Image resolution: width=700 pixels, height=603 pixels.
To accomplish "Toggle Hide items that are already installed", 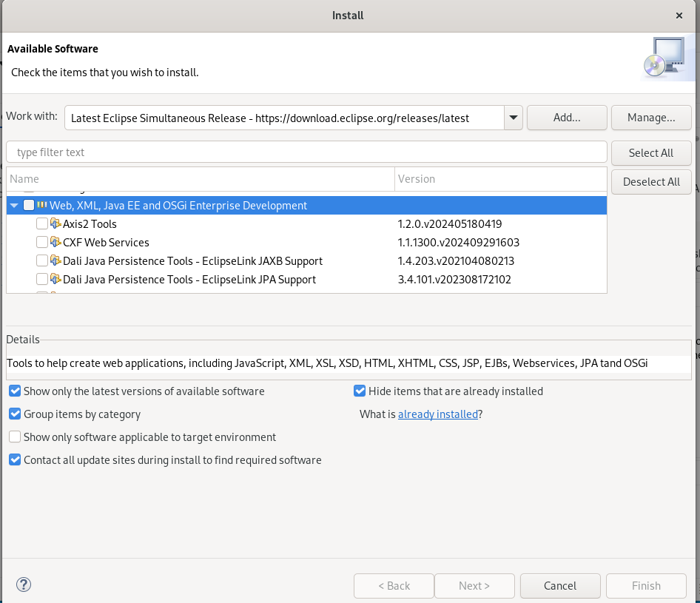I will (x=360, y=391).
